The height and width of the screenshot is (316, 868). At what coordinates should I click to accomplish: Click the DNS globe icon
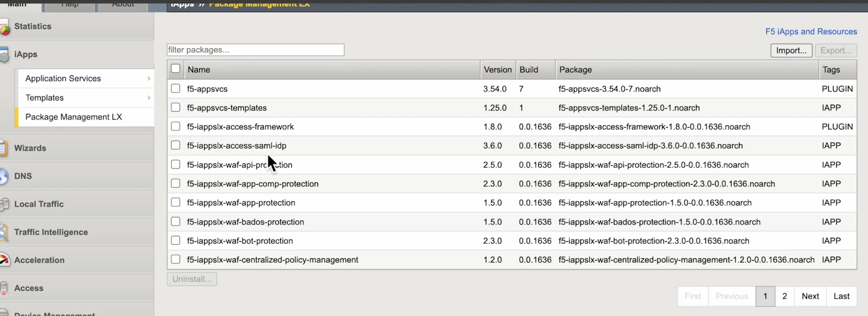pos(4,176)
